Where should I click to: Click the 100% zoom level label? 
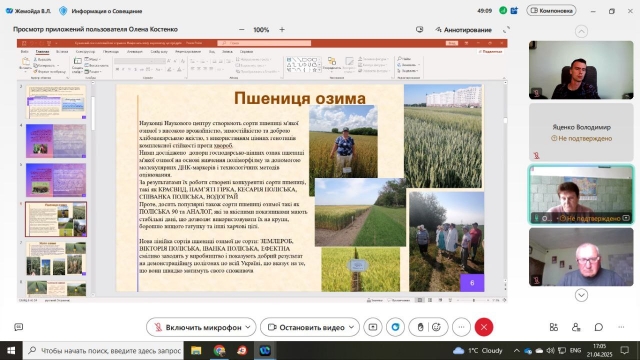coord(261,29)
